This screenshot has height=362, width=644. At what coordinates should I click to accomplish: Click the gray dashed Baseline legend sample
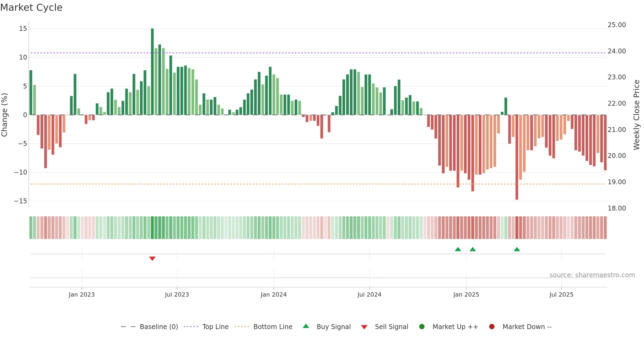coord(128,327)
